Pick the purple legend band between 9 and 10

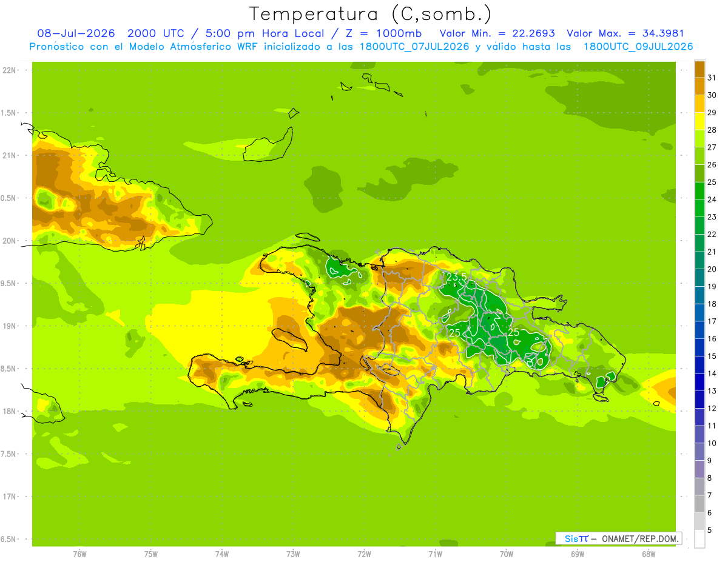click(x=699, y=452)
